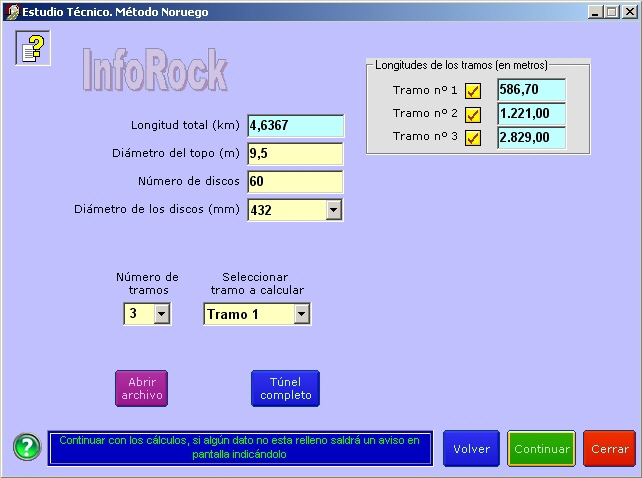Click the Longitud total (km) field
Screen dimensions: 642x478
point(295,126)
